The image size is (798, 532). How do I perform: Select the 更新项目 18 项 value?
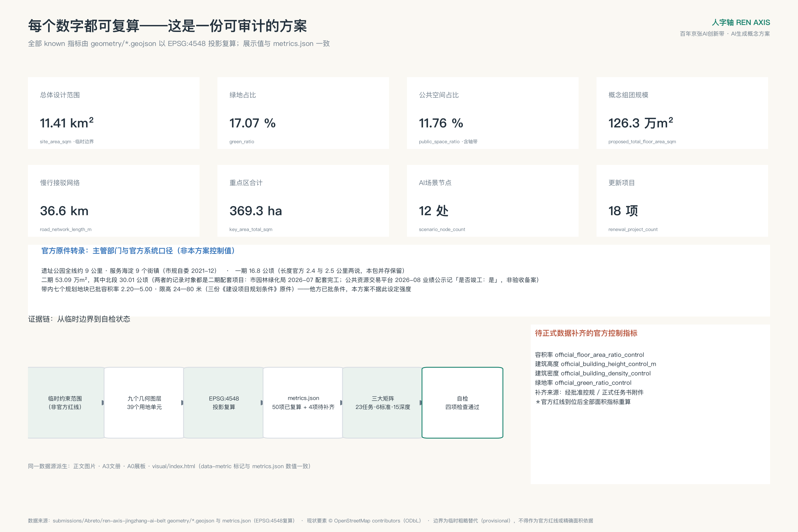[623, 211]
